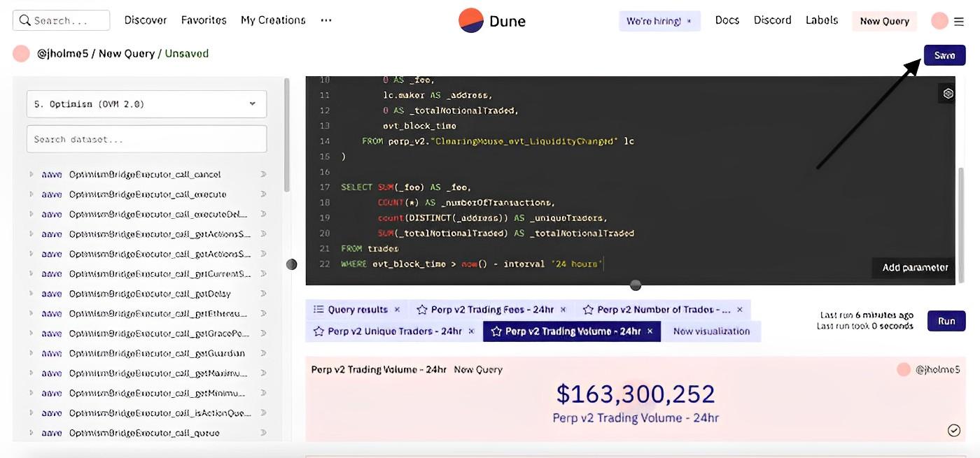
Task: Expand the OptimismBridgeExecutor_call_getEthereu... row triangle
Action: [x=31, y=313]
